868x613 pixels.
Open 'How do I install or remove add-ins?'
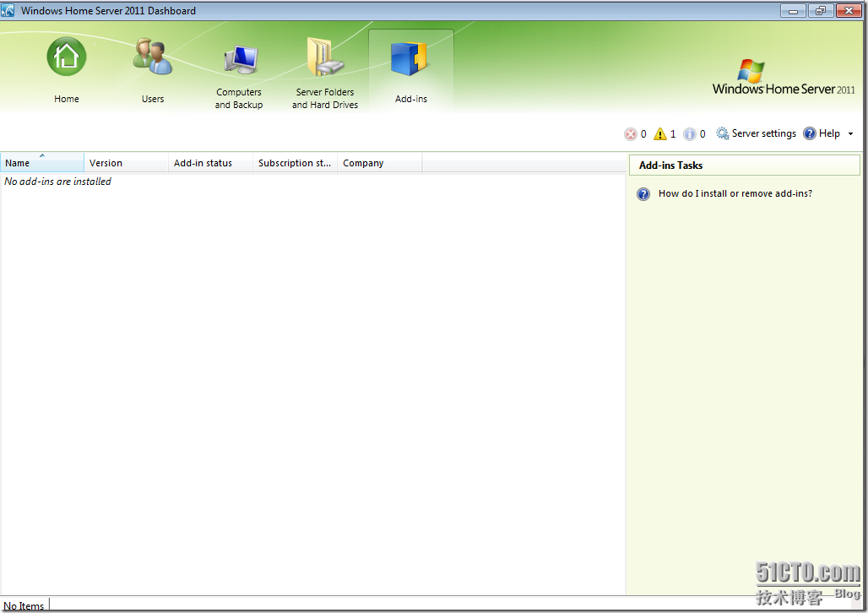(x=735, y=194)
